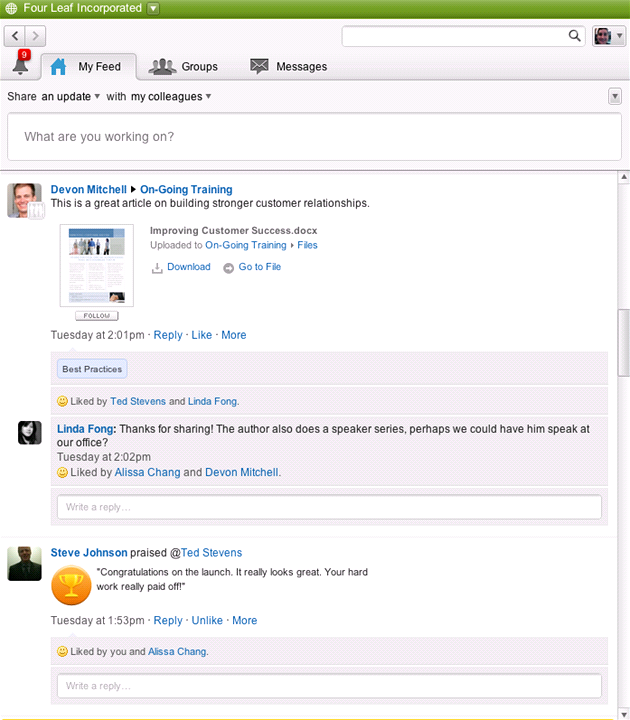Expand the Four Leaf Incorporated network dropdown
Image resolution: width=630 pixels, height=720 pixels.
coord(153,8)
